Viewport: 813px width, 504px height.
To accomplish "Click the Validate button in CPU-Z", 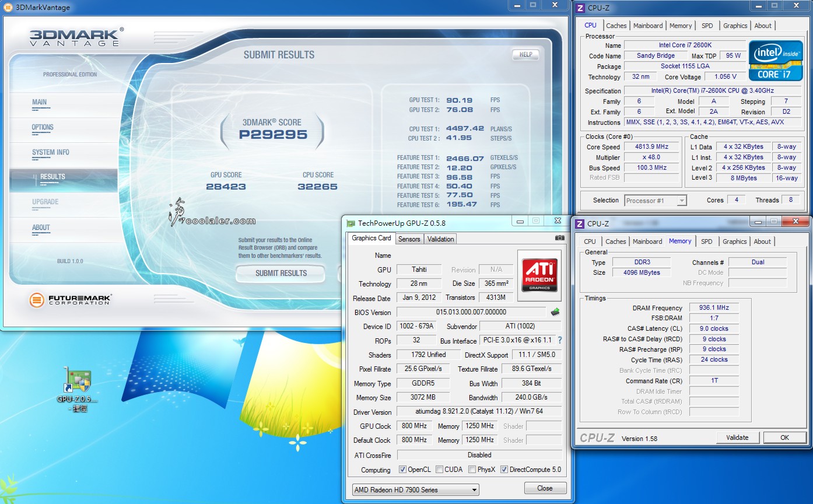I will 737,437.
